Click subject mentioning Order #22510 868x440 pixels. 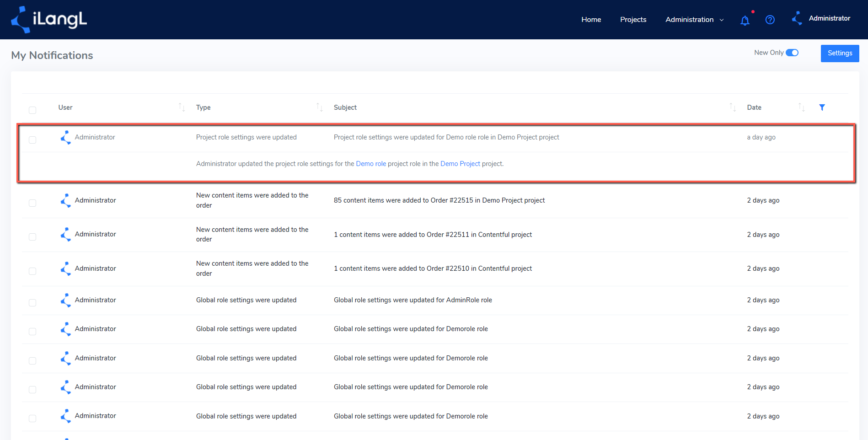click(x=433, y=268)
